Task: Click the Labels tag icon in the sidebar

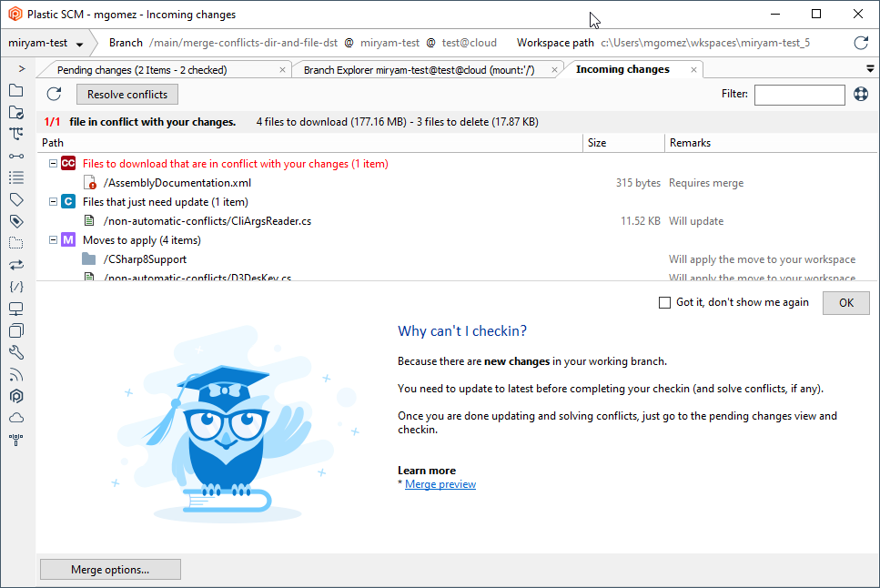Action: point(15,198)
